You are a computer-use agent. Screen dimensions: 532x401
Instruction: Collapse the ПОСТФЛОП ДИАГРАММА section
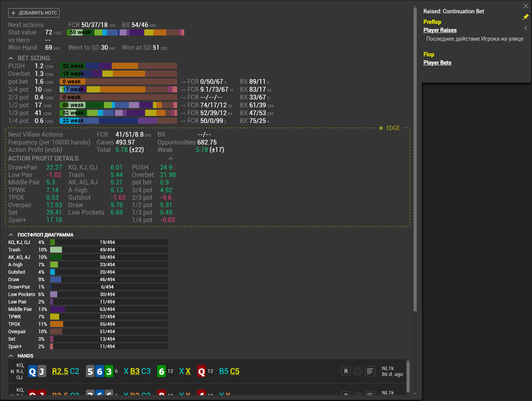pos(11,235)
